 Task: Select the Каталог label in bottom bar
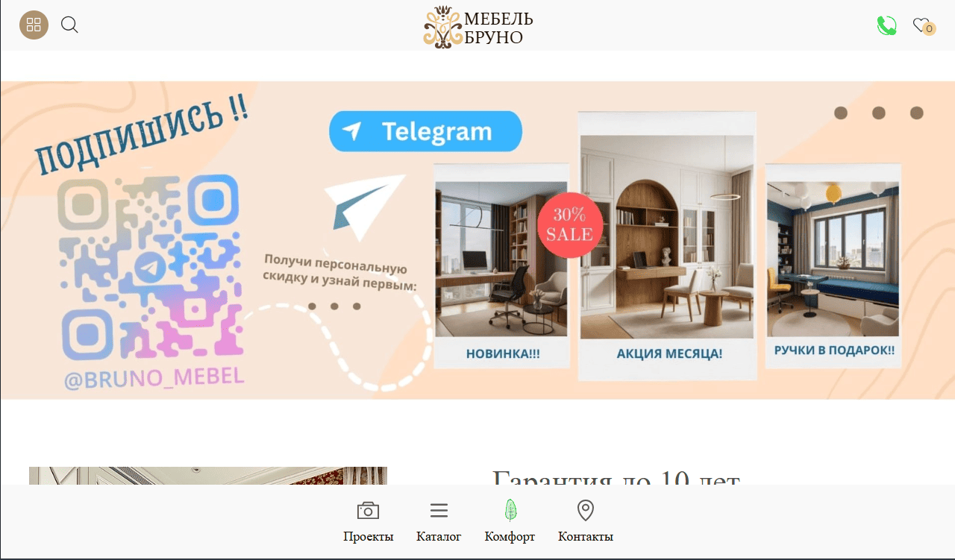click(439, 537)
